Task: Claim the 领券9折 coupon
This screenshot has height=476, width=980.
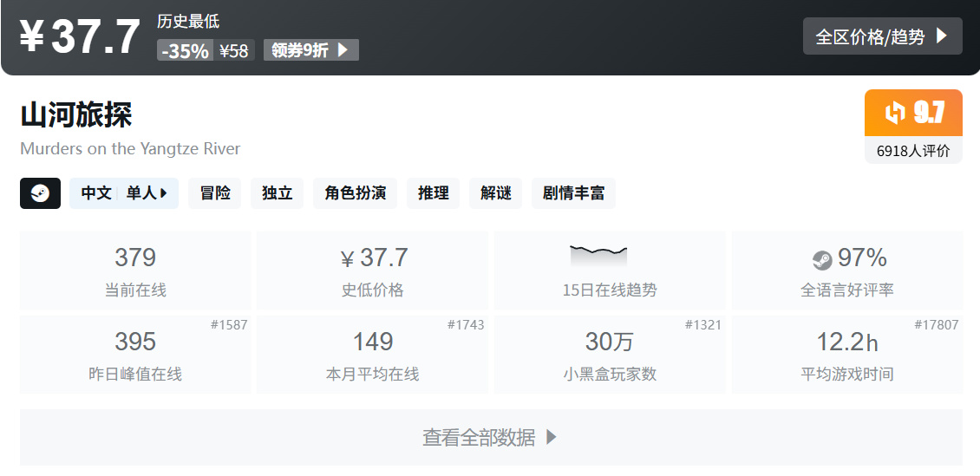Action: point(311,50)
